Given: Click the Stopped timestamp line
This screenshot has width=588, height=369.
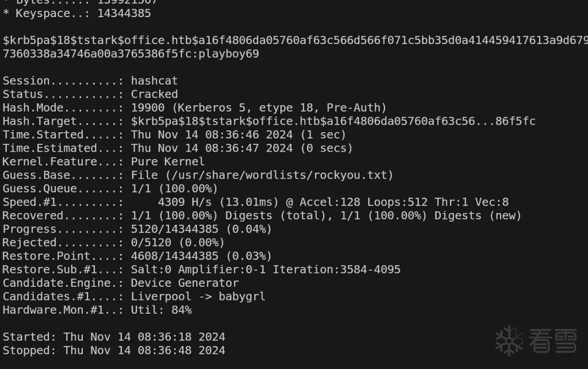Looking at the screenshot, I should pyautogui.click(x=114, y=350).
